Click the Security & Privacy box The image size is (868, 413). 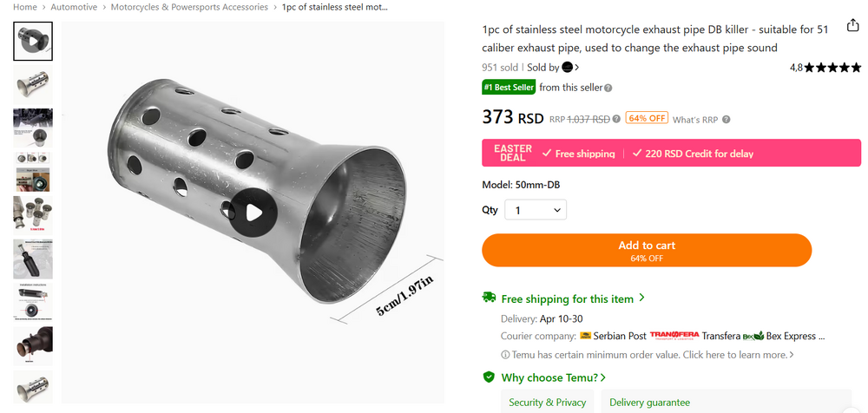tap(547, 402)
